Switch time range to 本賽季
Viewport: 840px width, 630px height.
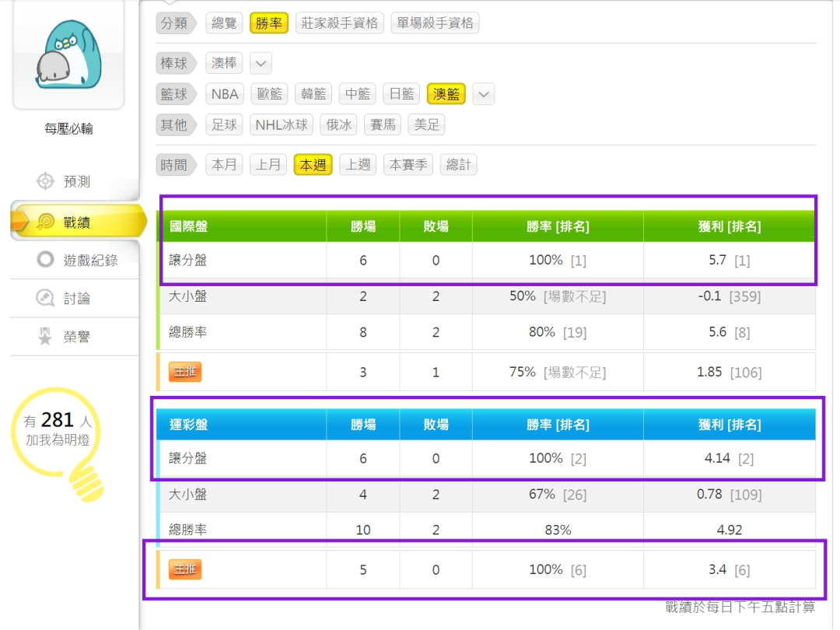coord(408,164)
